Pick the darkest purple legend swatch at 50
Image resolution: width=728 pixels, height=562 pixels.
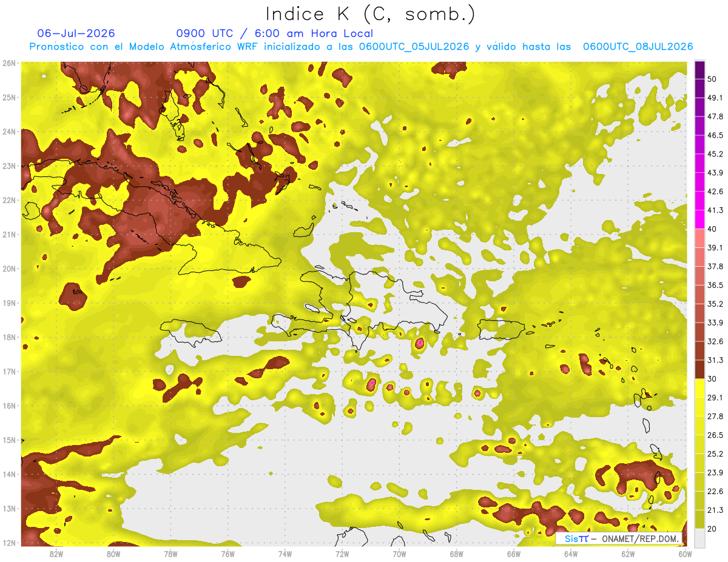click(699, 70)
